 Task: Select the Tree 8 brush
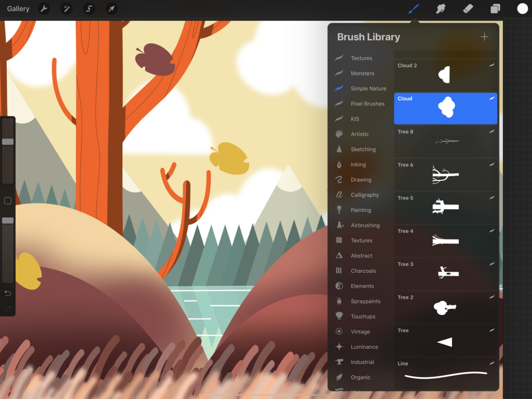pyautogui.click(x=446, y=141)
